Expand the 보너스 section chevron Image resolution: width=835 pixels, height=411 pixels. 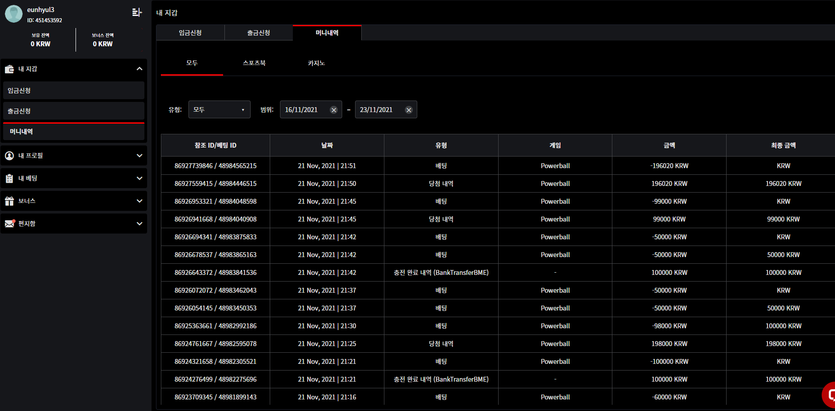tap(140, 201)
